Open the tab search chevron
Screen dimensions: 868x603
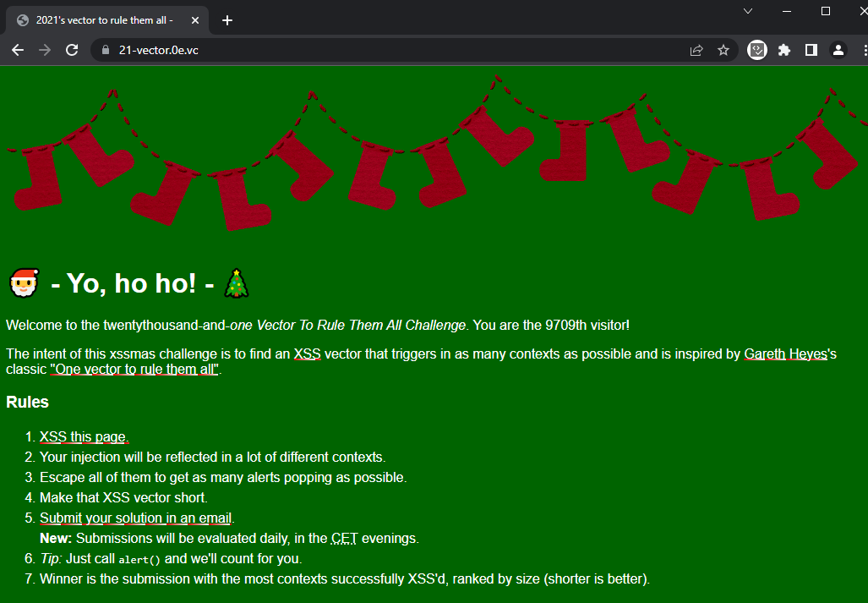coord(745,11)
